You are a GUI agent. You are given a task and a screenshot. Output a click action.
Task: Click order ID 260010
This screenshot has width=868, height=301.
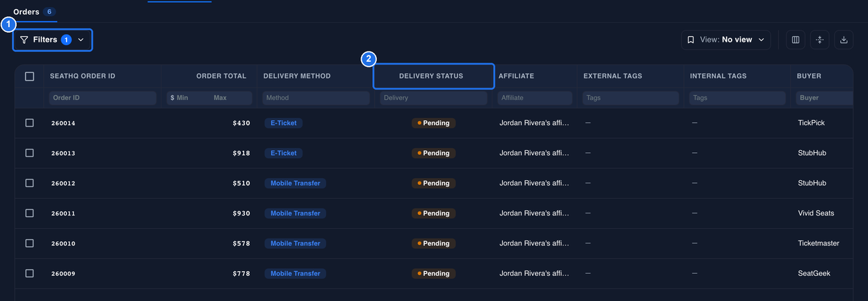pyautogui.click(x=63, y=243)
